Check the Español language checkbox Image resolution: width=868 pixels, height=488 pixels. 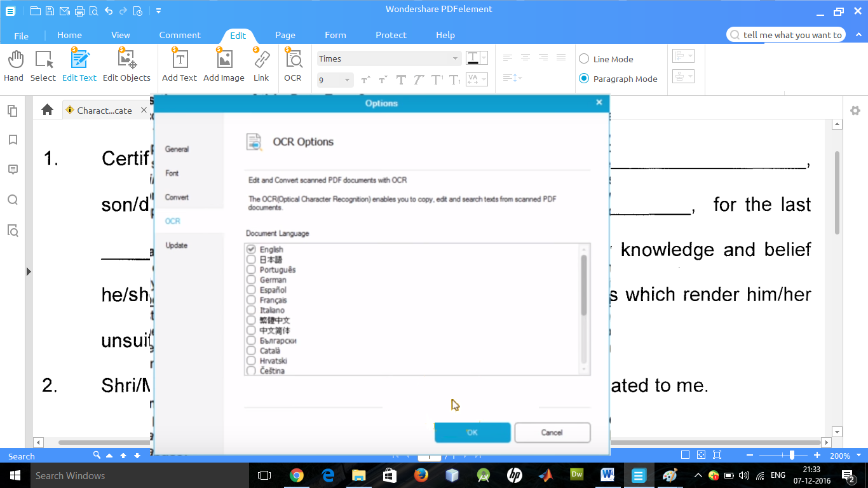pos(251,290)
